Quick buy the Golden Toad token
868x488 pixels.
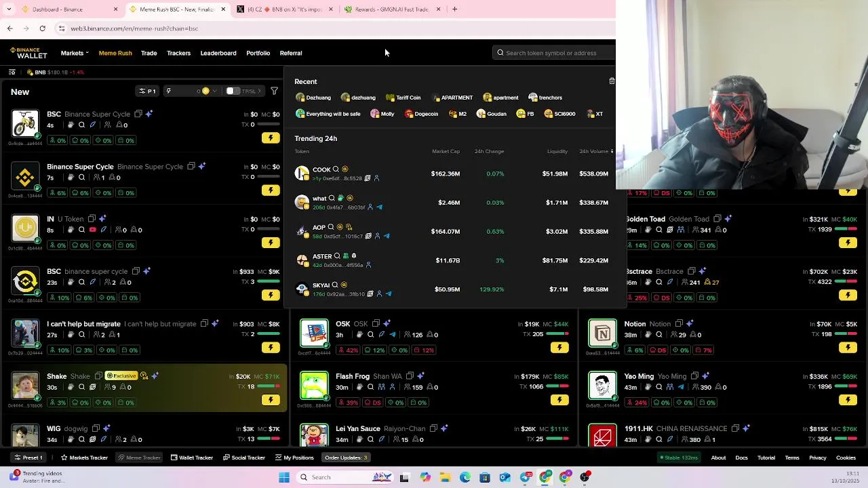tap(848, 243)
